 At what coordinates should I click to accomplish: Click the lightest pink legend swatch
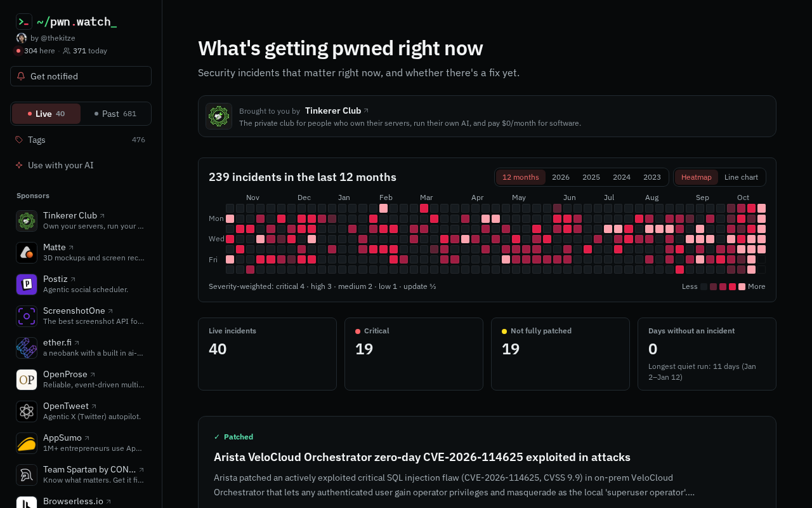742,287
